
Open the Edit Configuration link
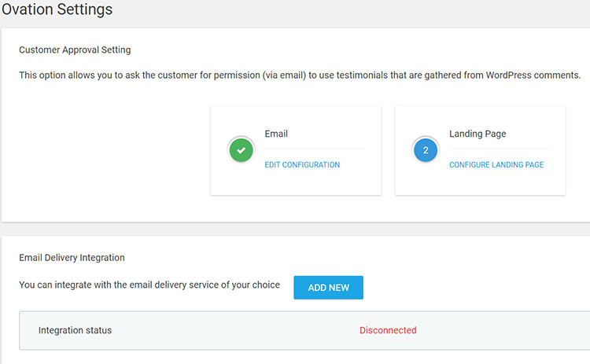(x=302, y=165)
